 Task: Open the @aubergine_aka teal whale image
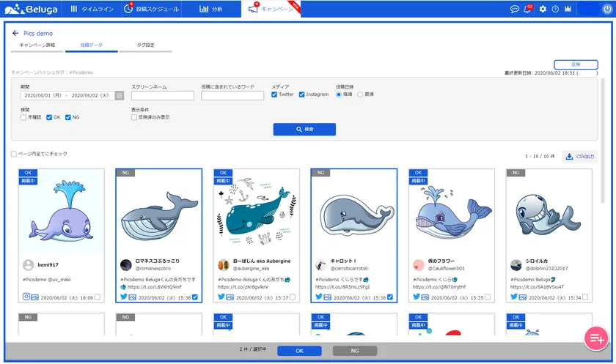point(257,212)
